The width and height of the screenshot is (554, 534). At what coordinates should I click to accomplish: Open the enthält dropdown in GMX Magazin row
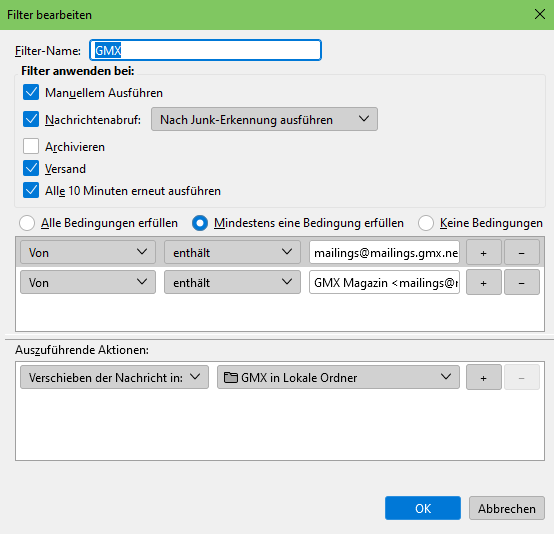tap(232, 282)
